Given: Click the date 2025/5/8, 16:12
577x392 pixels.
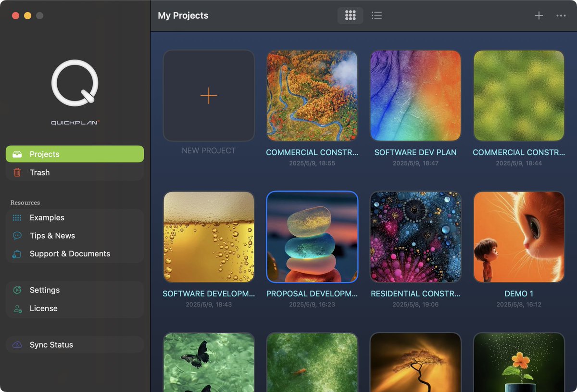Looking at the screenshot, I should [x=519, y=304].
